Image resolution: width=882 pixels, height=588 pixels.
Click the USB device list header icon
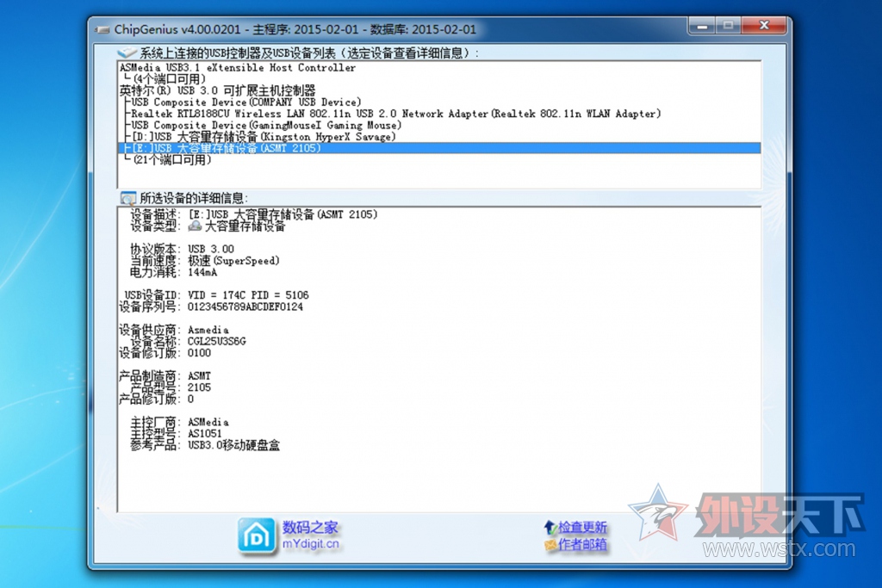coord(127,53)
